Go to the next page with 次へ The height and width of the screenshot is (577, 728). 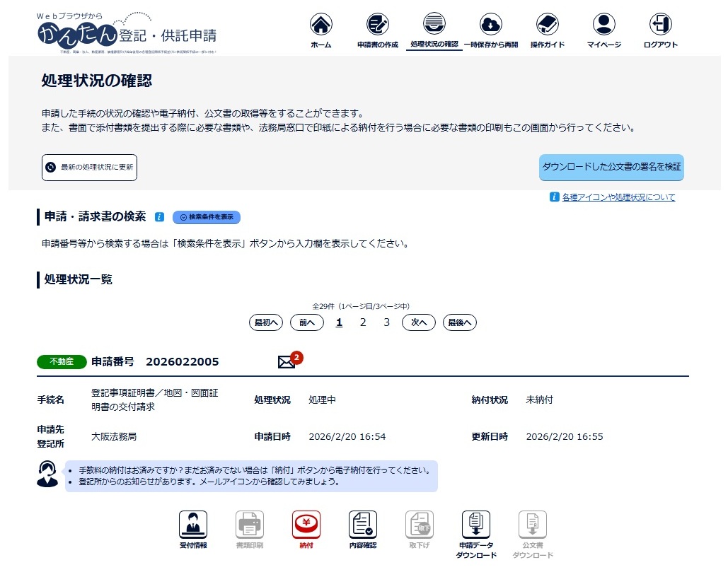[418, 322]
